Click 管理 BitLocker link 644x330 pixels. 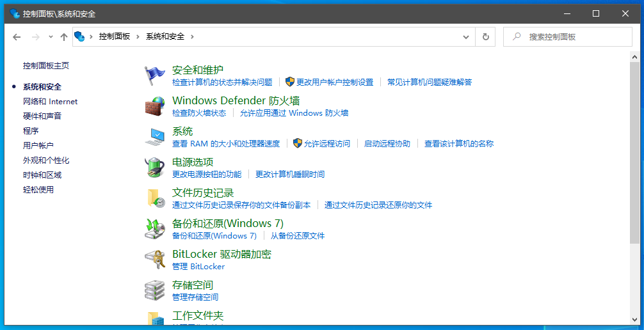[198, 267]
